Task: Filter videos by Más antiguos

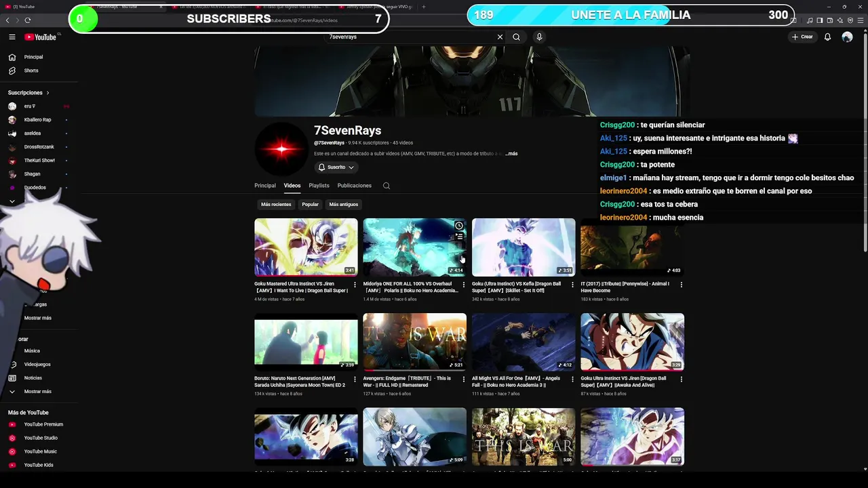Action: 344,204
